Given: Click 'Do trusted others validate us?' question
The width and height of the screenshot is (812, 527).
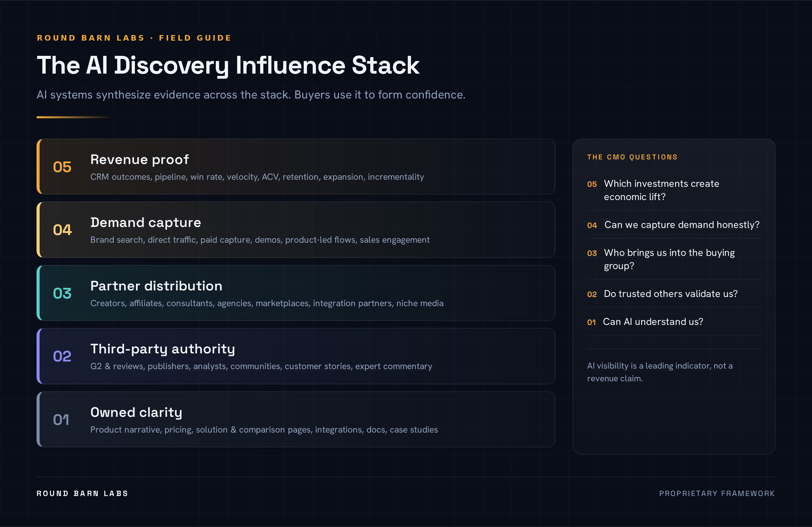Looking at the screenshot, I should click(670, 293).
